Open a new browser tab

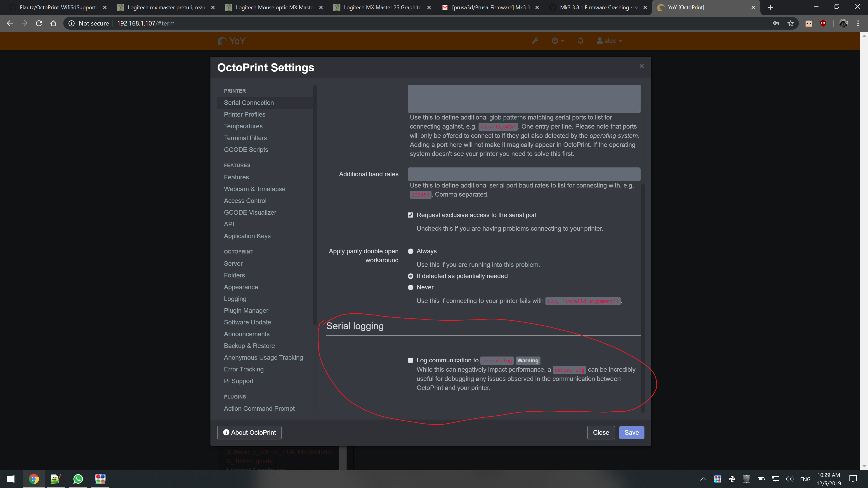click(x=770, y=7)
